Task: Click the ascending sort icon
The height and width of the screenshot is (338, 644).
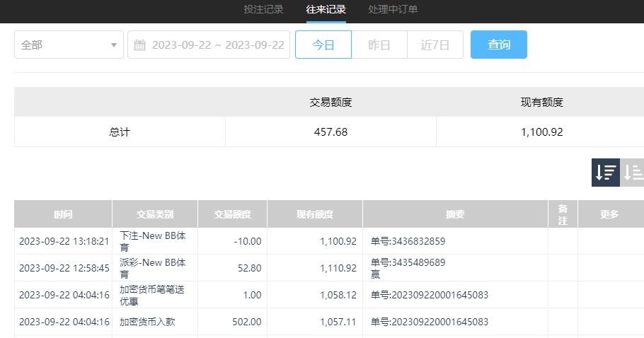Action: pos(633,173)
